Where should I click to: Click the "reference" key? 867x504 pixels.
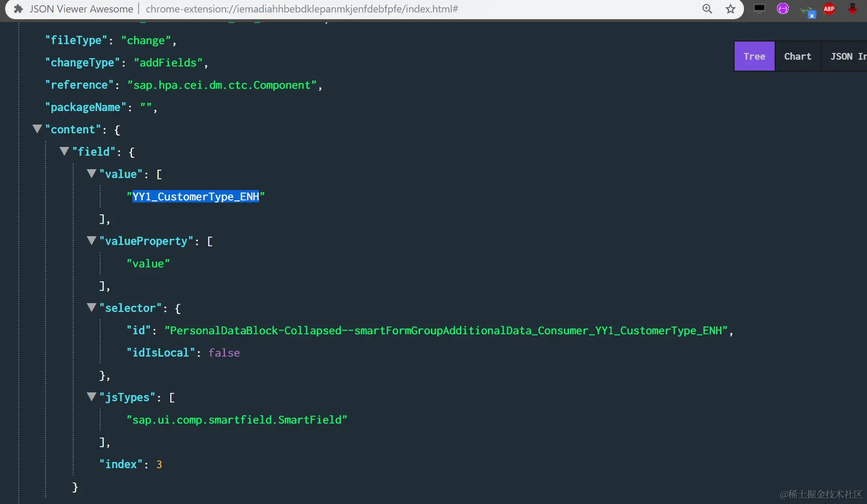point(79,85)
